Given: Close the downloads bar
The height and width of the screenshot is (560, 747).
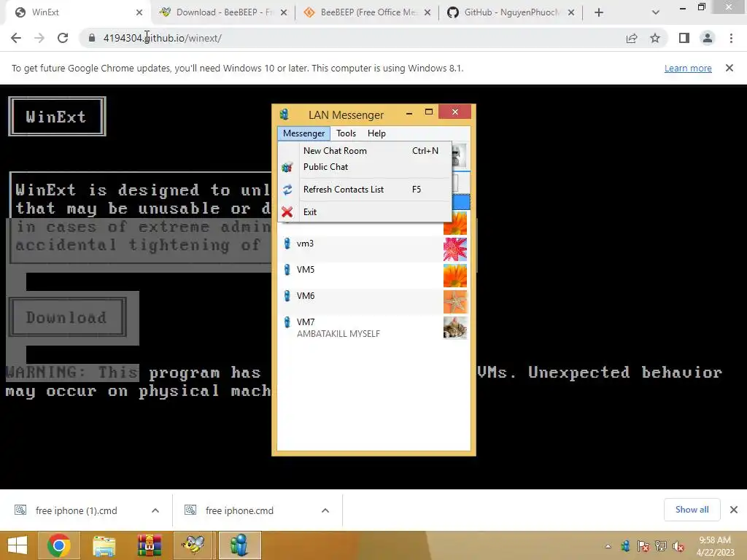Looking at the screenshot, I should pyautogui.click(x=734, y=510).
